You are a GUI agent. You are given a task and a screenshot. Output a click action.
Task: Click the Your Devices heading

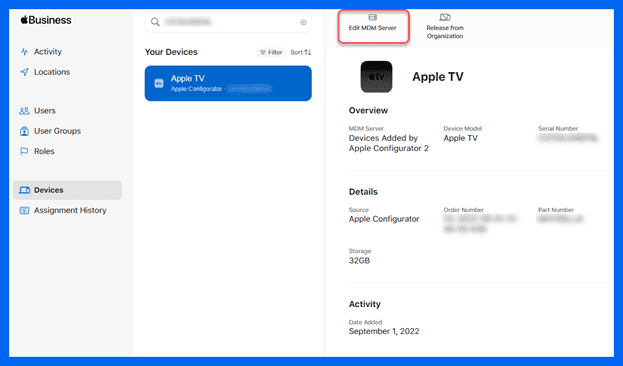click(x=171, y=52)
